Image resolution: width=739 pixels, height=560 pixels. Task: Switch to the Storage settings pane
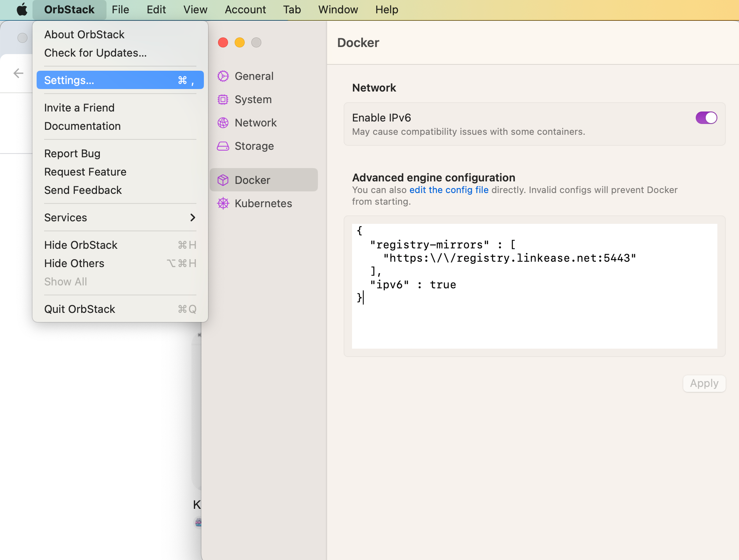[264, 146]
